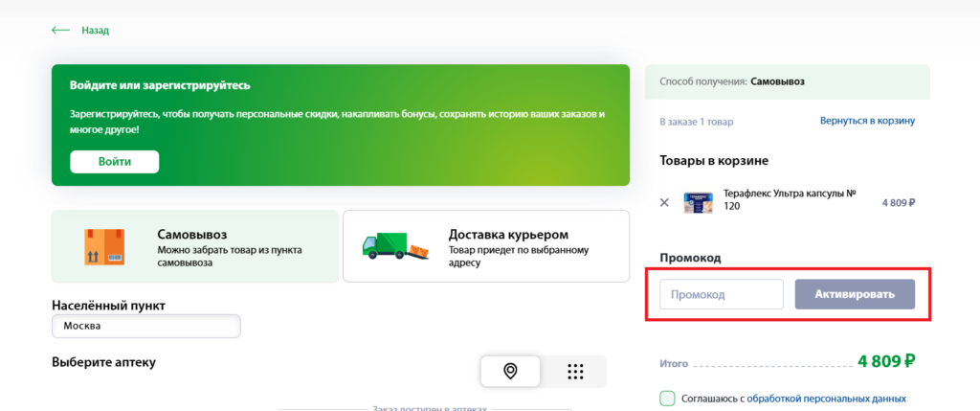The image size is (980, 411).
Task: Switch to map view with pin icon
Action: pos(511,371)
